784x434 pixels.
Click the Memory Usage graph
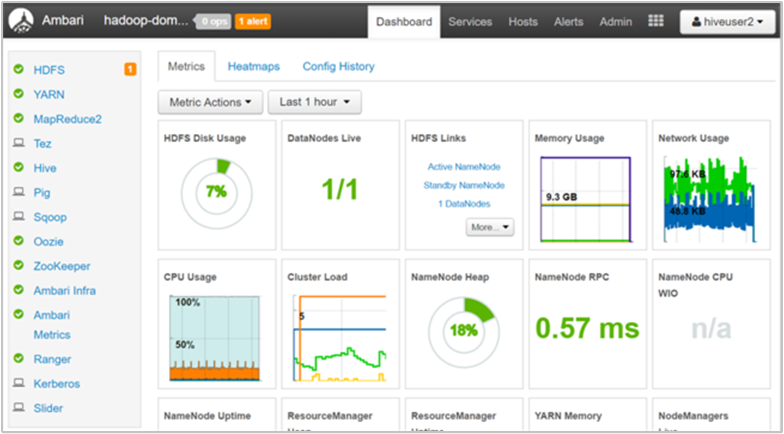[587, 200]
